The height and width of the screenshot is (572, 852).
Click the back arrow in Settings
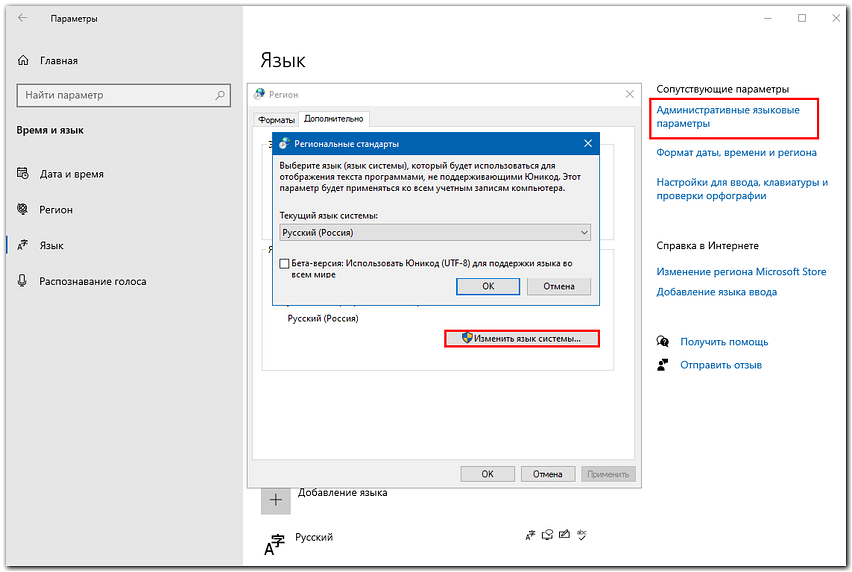coord(23,18)
